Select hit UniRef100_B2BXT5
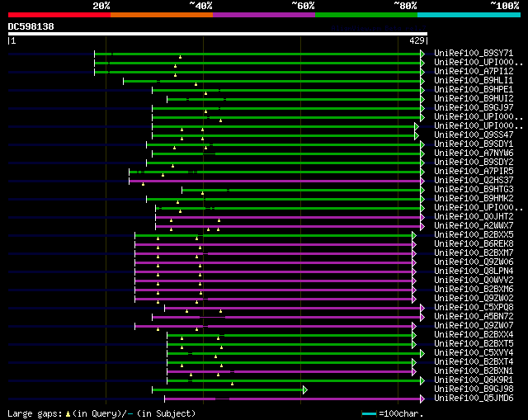This screenshot has height=420, width=528. pos(474,344)
